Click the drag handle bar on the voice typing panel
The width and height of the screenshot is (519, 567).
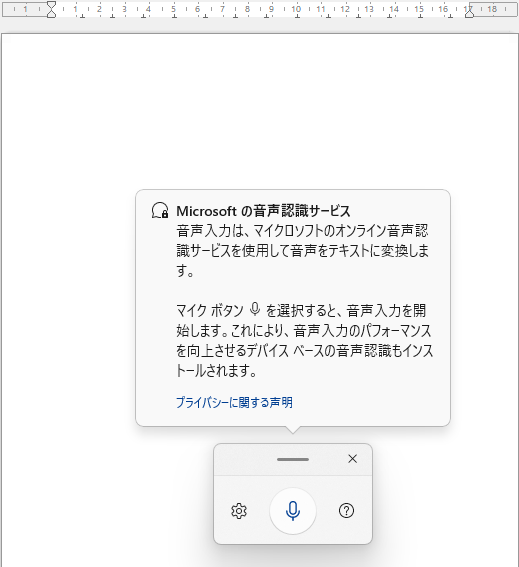click(293, 459)
